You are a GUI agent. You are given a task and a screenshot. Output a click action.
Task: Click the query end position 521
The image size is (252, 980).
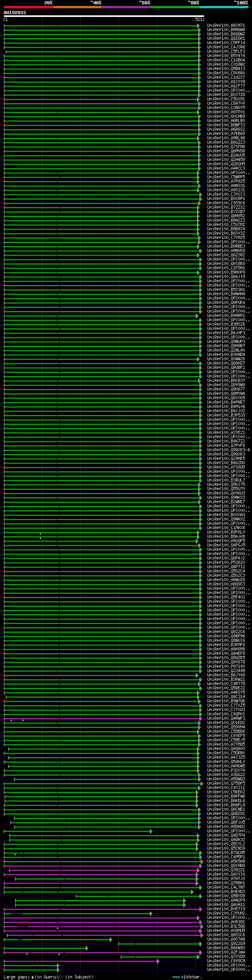pos(199,19)
